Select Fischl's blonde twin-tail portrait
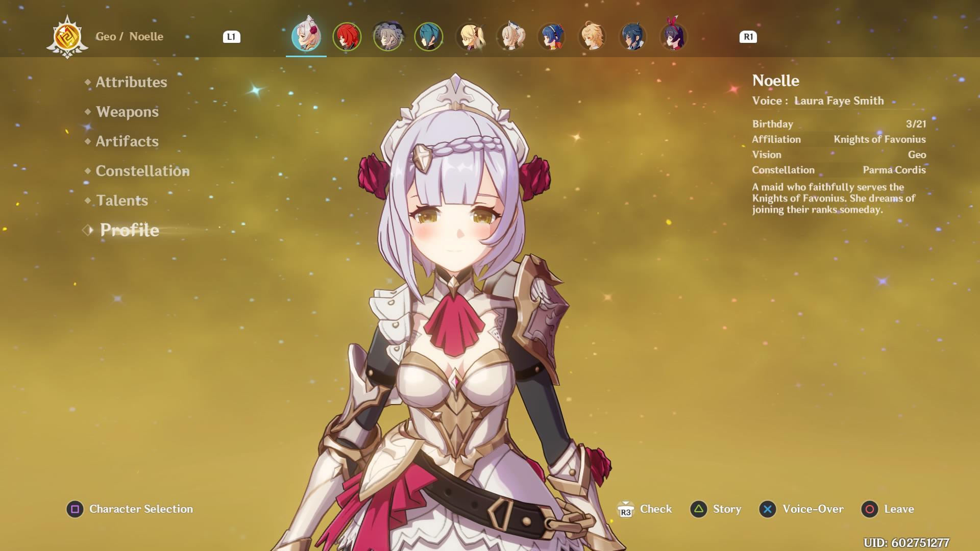This screenshot has width=980, height=551. tap(470, 37)
